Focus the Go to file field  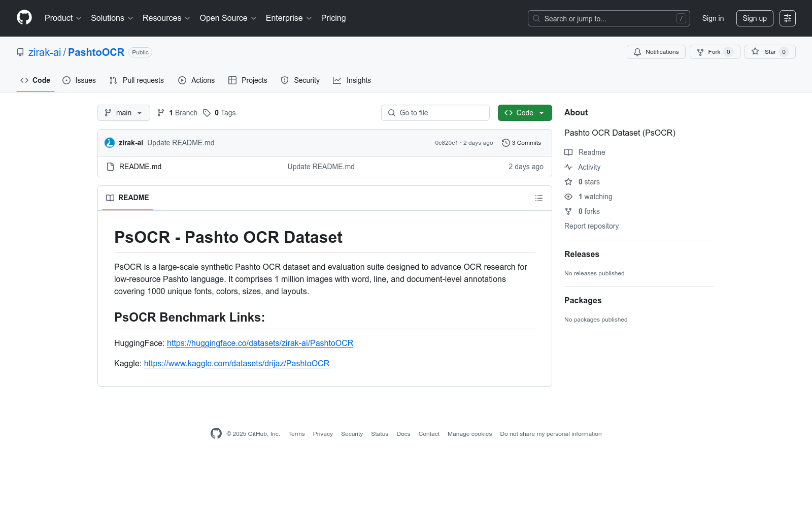435,113
